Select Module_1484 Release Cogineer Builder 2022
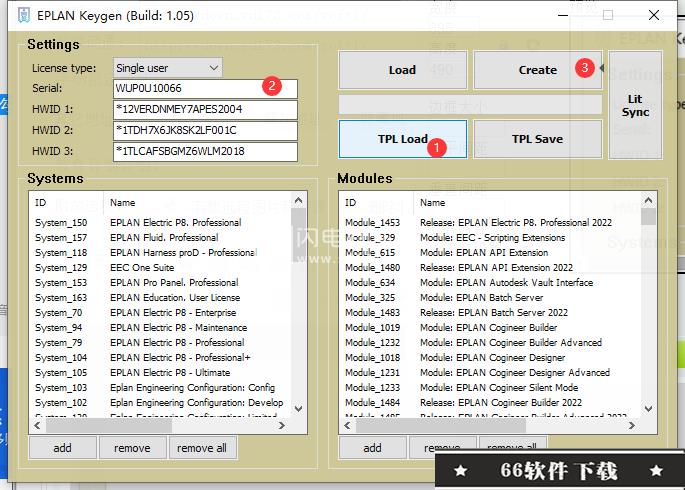 491,403
